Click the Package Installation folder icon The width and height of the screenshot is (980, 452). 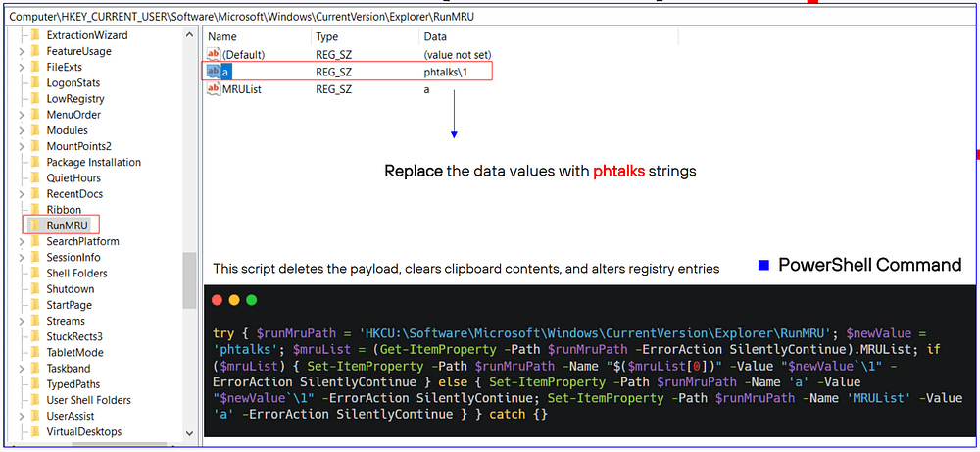[x=35, y=162]
